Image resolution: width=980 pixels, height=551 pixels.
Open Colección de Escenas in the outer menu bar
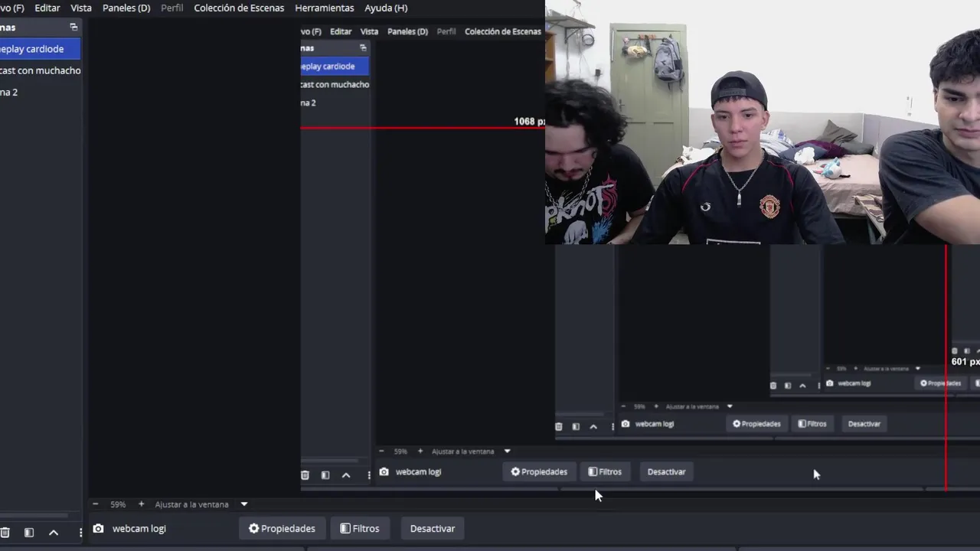click(239, 8)
